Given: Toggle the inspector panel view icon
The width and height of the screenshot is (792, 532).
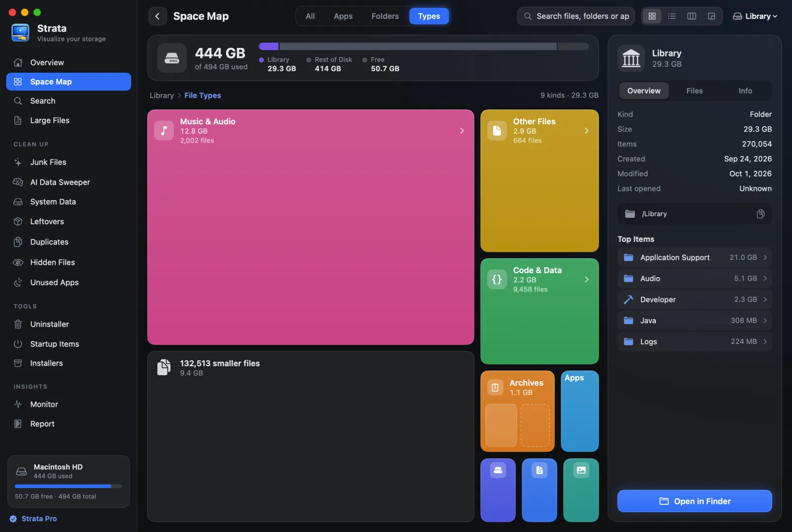Looking at the screenshot, I should [x=711, y=16].
